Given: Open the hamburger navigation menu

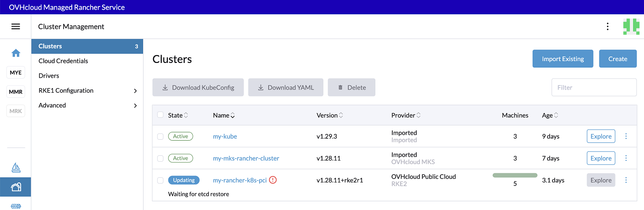Looking at the screenshot, I should click(16, 27).
